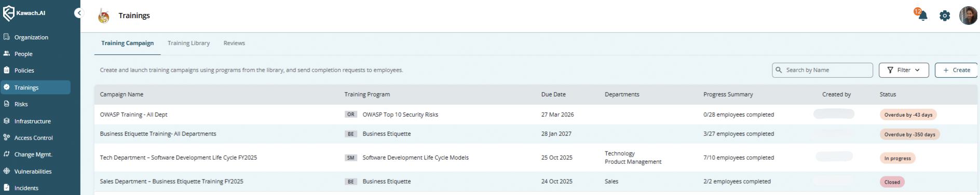The height and width of the screenshot is (195, 980).
Task: Click the Policies icon in the sidebar
Action: [7, 70]
